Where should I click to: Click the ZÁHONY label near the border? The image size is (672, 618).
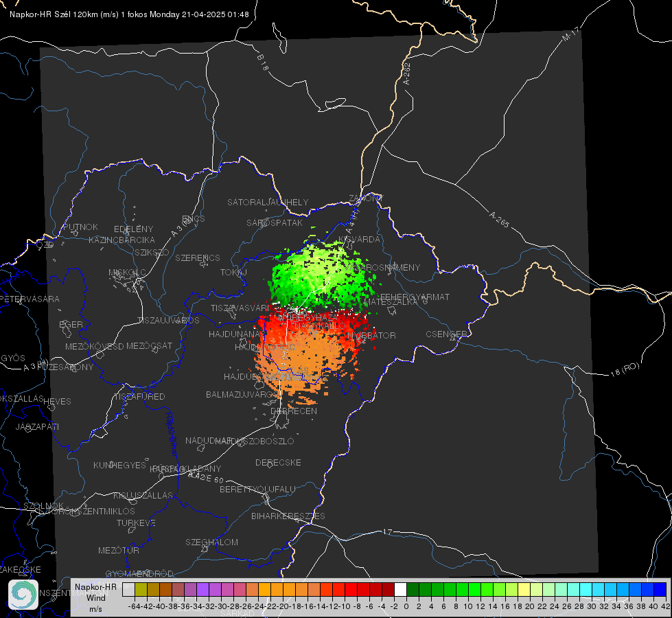366,198
